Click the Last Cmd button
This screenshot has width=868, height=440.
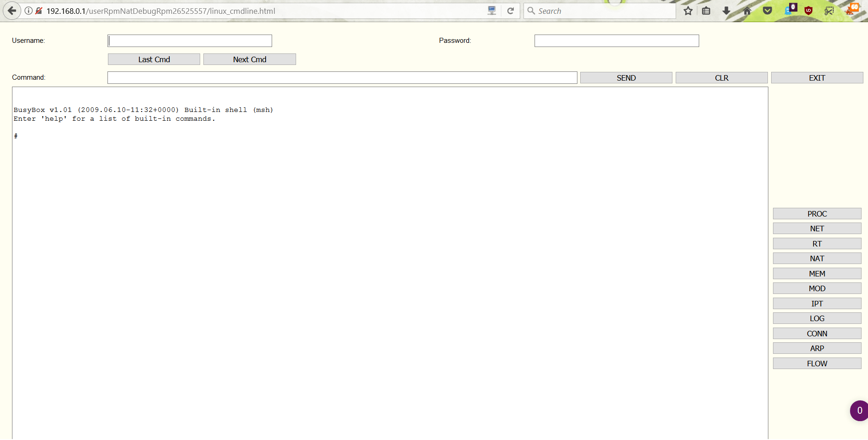coord(154,59)
